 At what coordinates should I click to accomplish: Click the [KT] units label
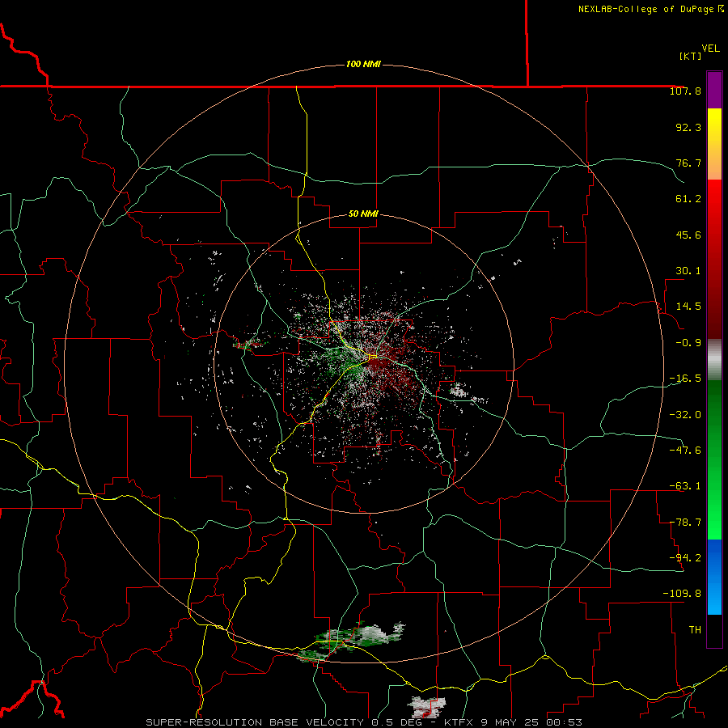(x=690, y=56)
